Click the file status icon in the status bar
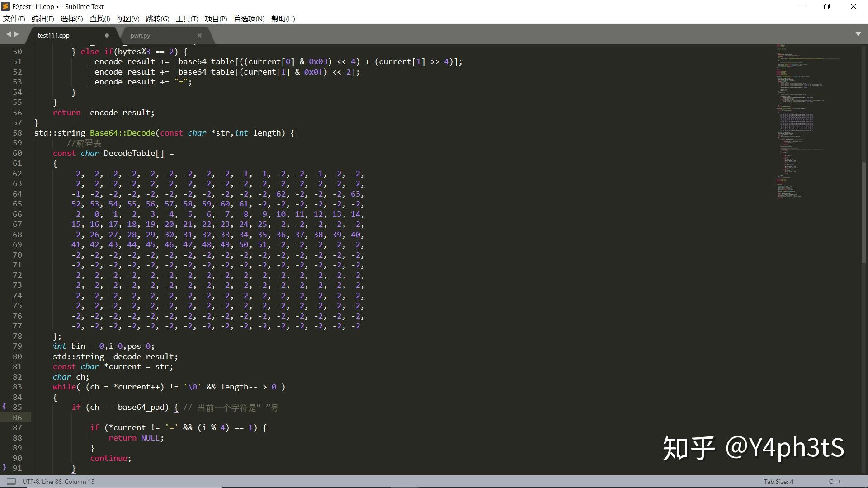 [11, 482]
